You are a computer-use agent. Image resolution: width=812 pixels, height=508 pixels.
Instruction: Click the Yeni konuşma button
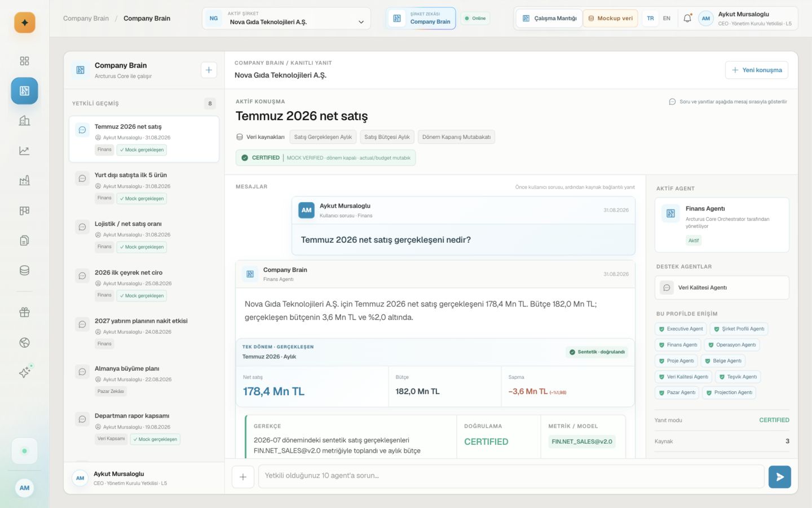(x=757, y=70)
